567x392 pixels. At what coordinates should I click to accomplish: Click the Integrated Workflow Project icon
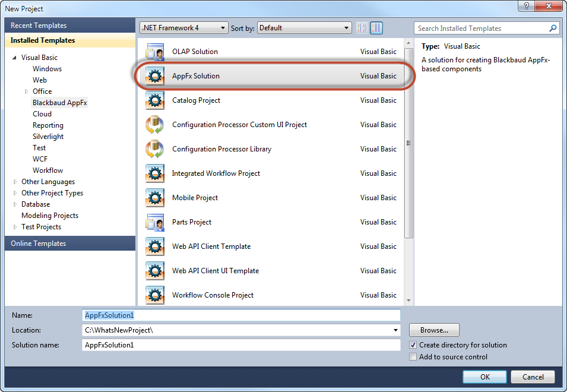point(155,173)
